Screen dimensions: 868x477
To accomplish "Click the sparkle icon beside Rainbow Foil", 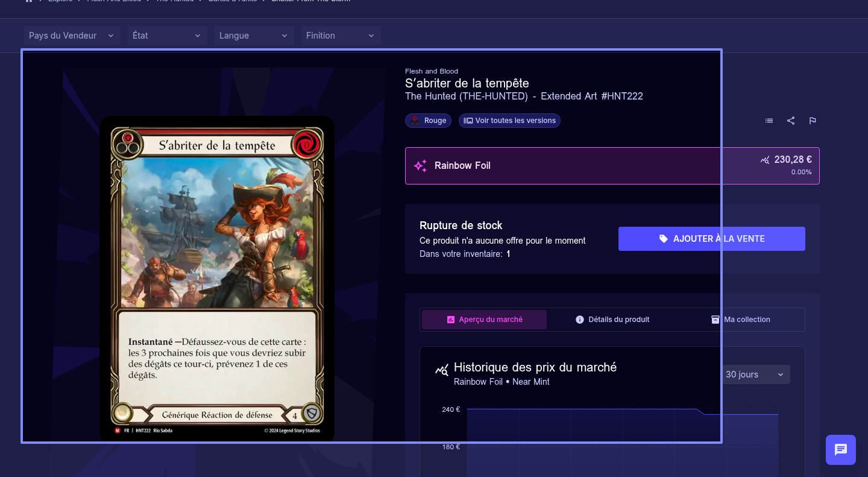I will tap(420, 166).
